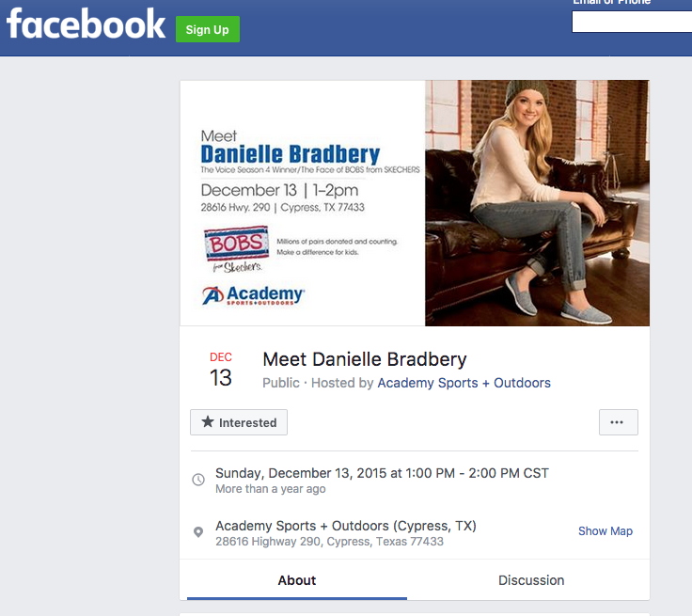Open Academy Sports + Outdoors host page
The height and width of the screenshot is (616, 692).
point(464,383)
